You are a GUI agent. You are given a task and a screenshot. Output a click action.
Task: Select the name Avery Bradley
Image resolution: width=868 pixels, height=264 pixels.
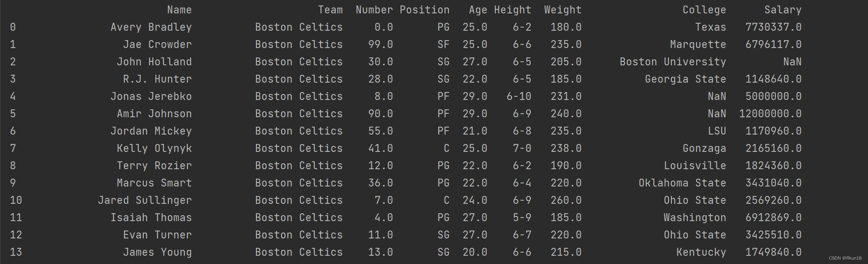pyautogui.click(x=151, y=27)
